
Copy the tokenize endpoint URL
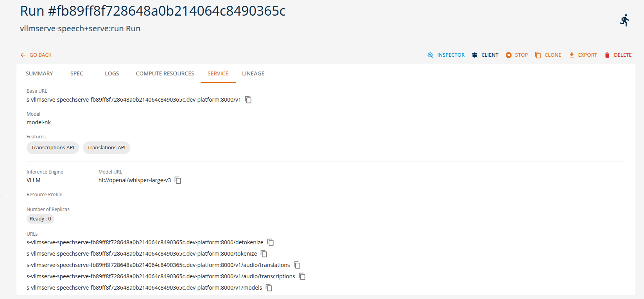(x=264, y=254)
